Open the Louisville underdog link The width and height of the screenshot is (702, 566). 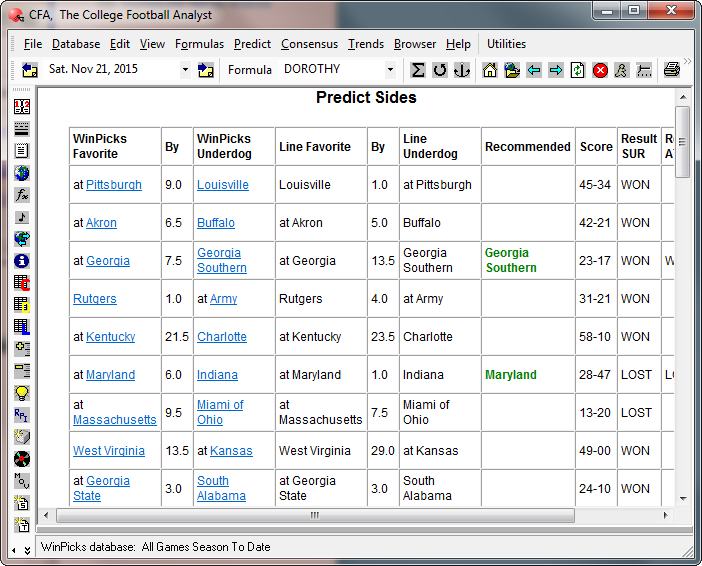pos(223,184)
